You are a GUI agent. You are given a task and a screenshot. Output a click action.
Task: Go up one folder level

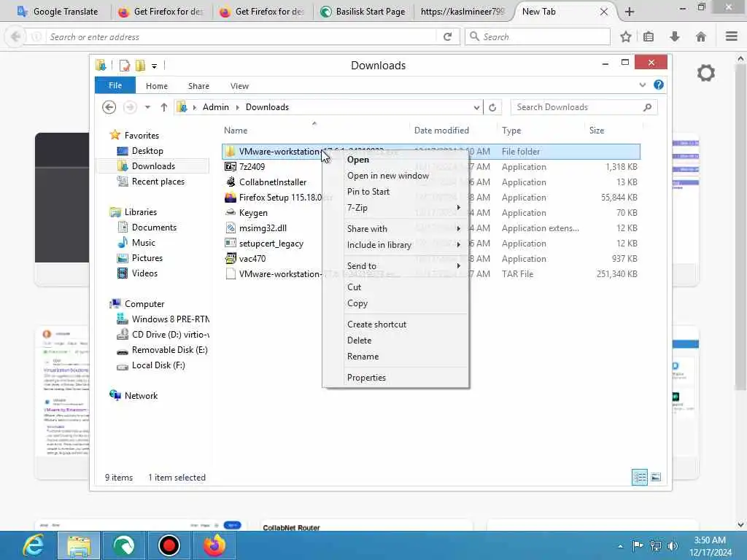pyautogui.click(x=164, y=107)
